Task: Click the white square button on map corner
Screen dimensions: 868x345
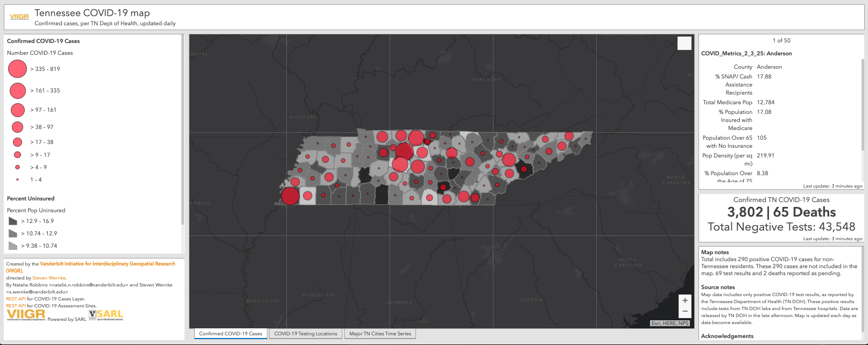Action: pos(684,44)
